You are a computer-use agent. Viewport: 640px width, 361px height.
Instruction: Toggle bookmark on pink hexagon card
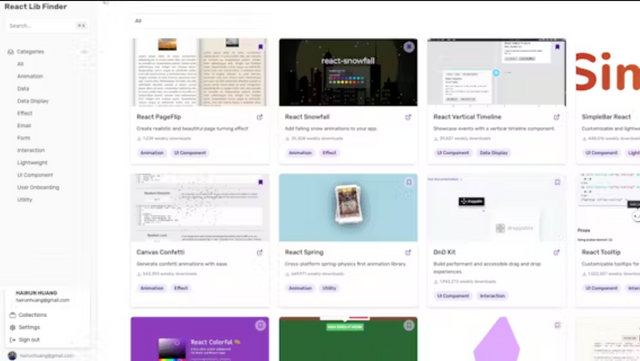pyautogui.click(x=557, y=325)
